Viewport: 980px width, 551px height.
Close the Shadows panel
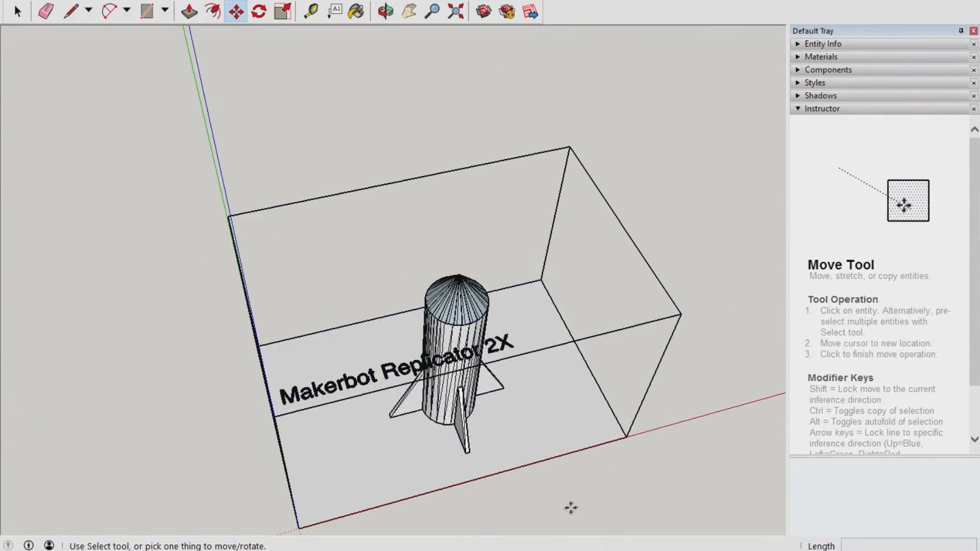[973, 96]
